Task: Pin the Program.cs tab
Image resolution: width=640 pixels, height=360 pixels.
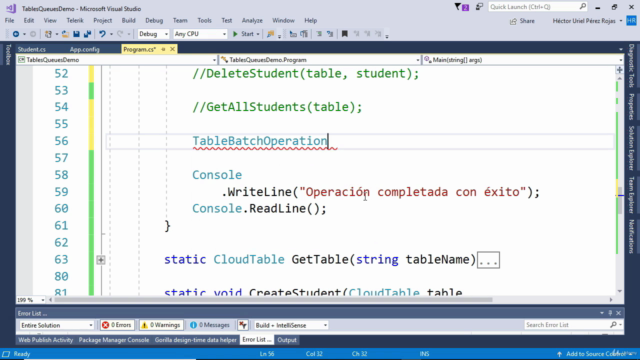Action: tap(163, 49)
